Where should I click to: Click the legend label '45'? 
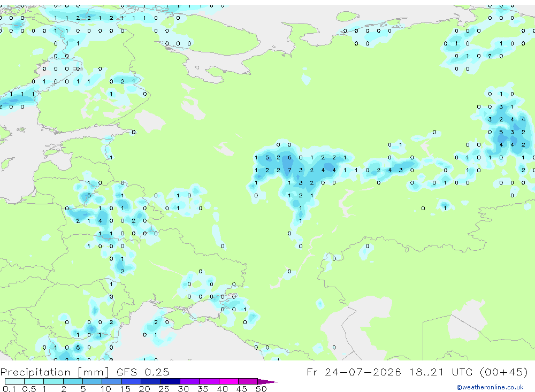242,389
